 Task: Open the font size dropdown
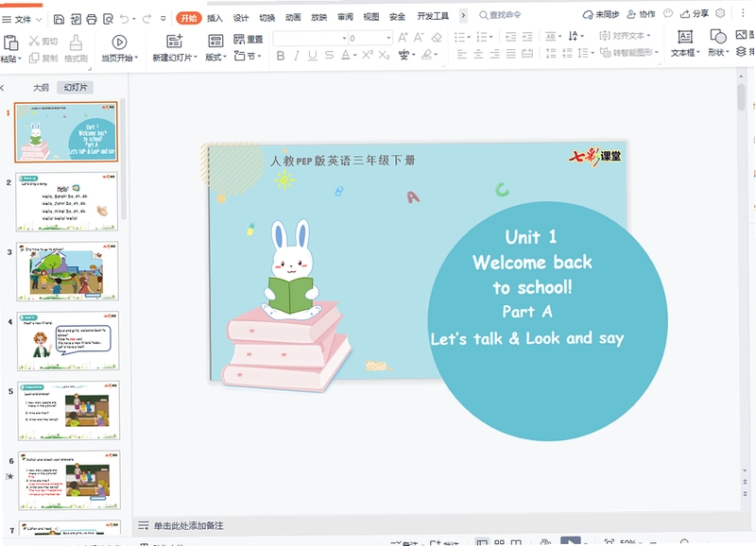388,38
